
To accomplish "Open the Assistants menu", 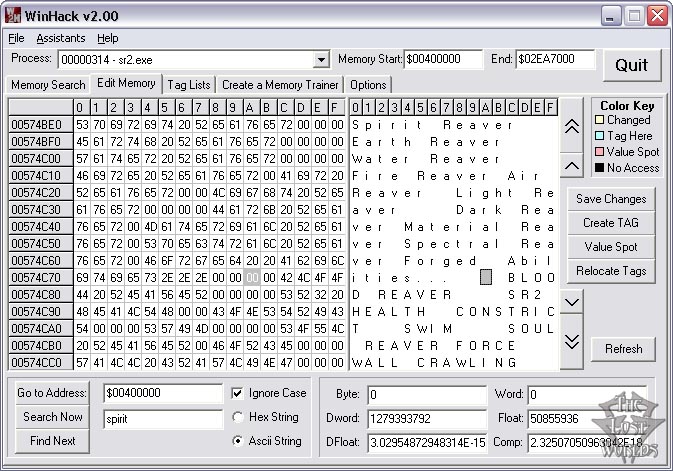I will pos(61,38).
